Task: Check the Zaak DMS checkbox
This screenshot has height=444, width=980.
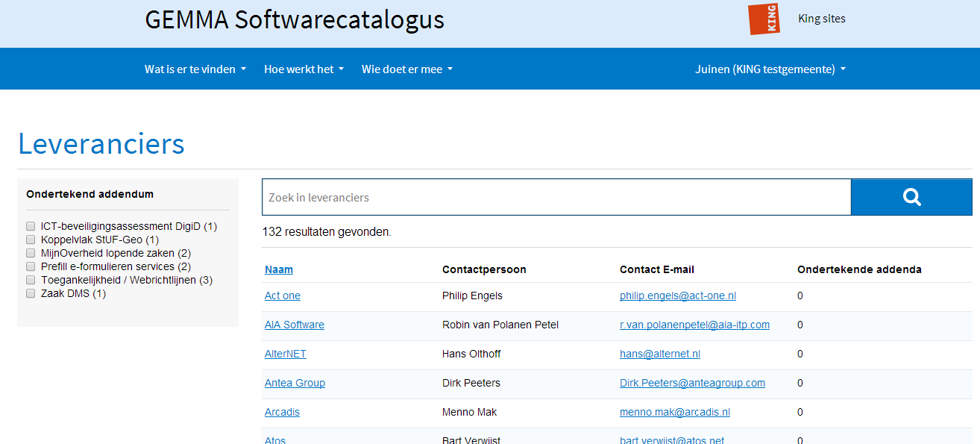Action: click(31, 293)
